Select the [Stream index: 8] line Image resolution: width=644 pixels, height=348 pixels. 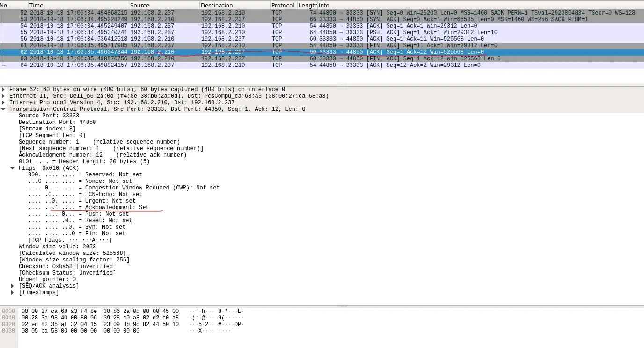[47, 129]
